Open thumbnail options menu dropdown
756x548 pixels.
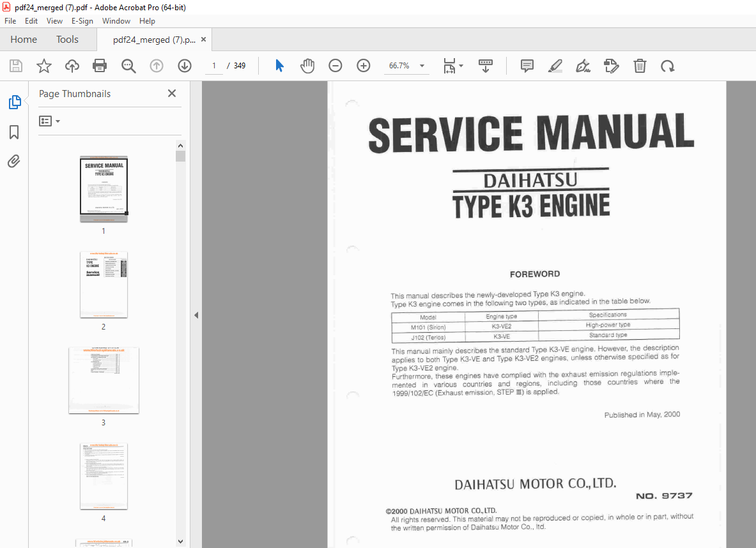tap(49, 121)
